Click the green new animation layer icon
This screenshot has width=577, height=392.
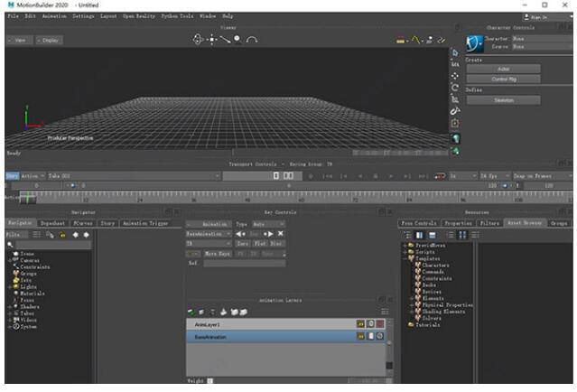coord(191,313)
